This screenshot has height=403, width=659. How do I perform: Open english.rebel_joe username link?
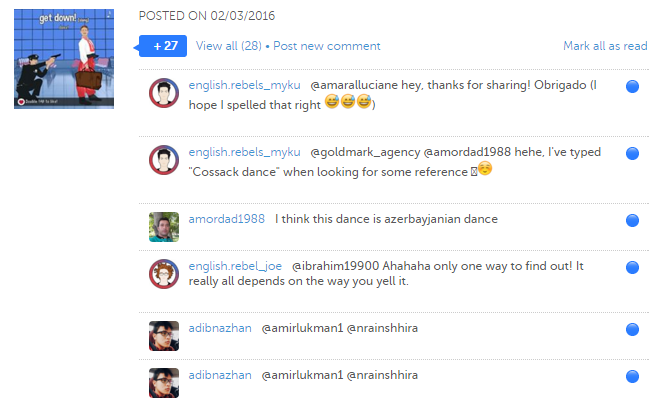(x=235, y=266)
